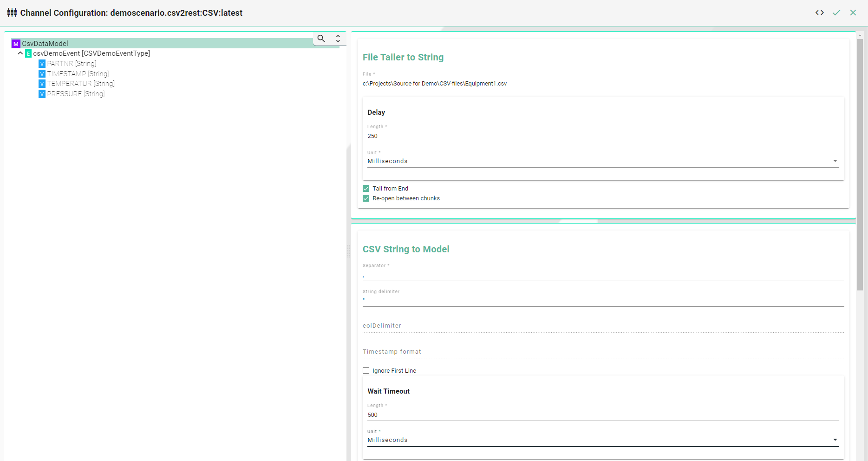Select csvDemoEvent [CSVDemoEventType] row
This screenshot has height=461, width=868.
(x=91, y=53)
